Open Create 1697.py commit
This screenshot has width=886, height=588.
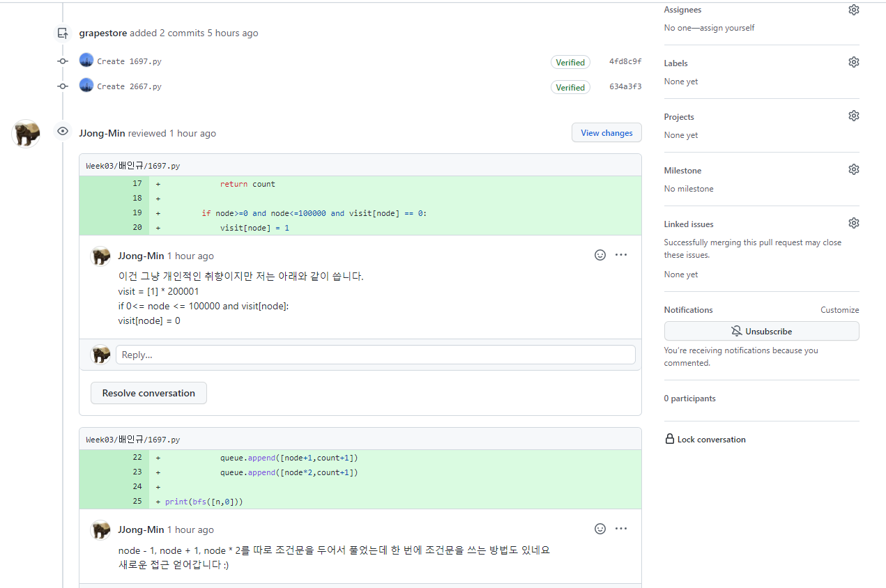[x=129, y=61]
